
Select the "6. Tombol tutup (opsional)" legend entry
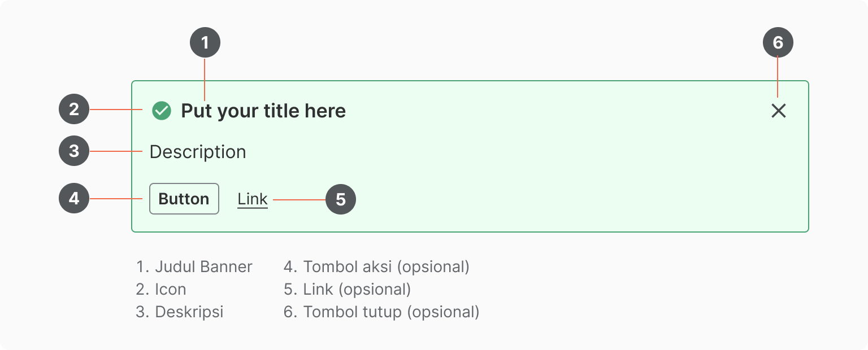[381, 312]
